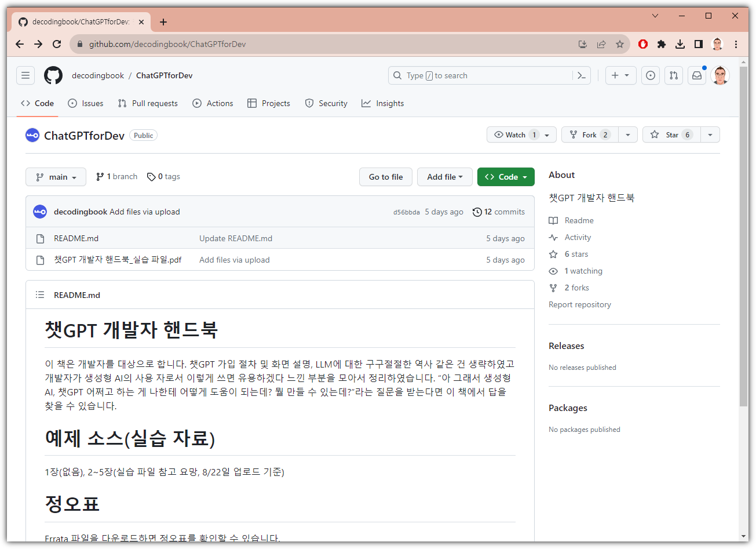
Task: Open the Releases heading link
Action: (567, 346)
